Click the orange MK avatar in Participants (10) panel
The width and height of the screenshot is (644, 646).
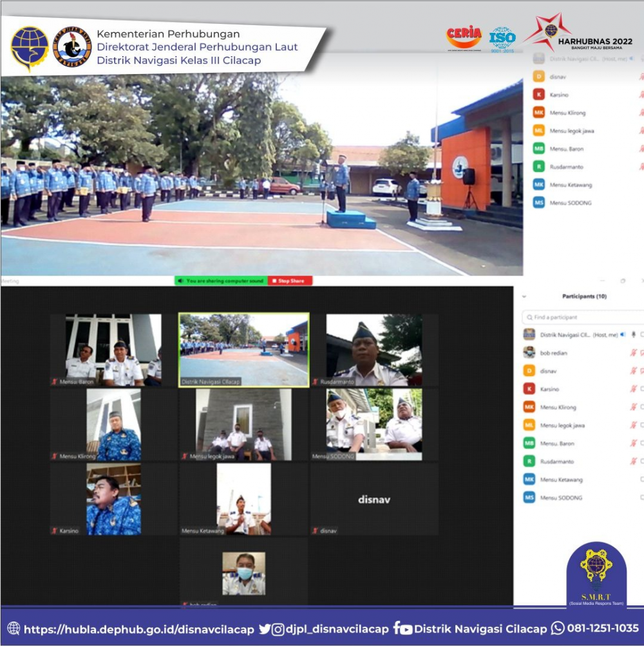[529, 407]
